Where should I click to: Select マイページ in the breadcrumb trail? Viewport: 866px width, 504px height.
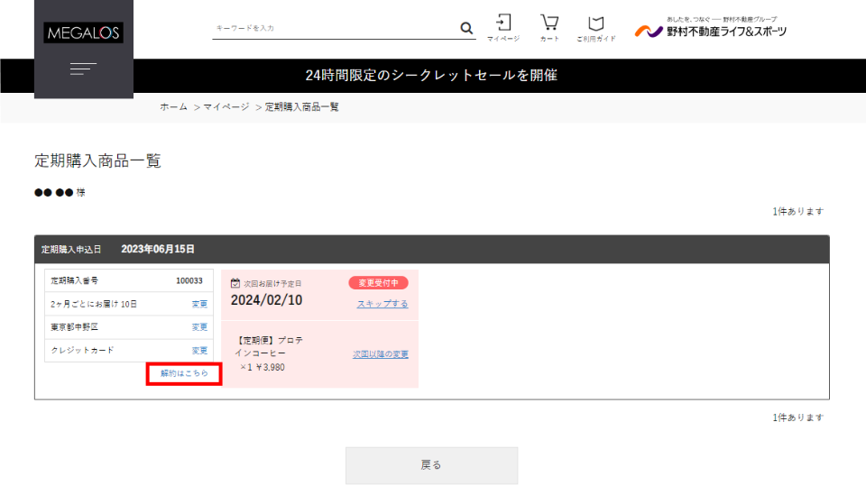click(226, 106)
